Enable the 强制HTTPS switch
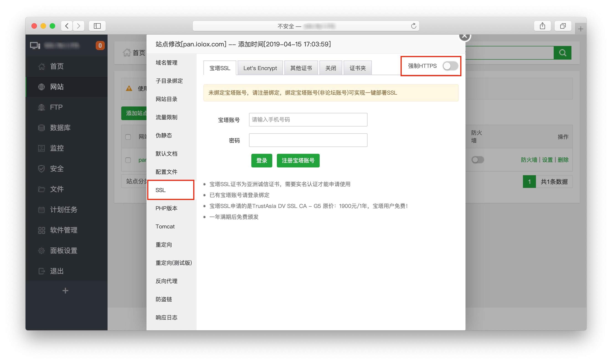Viewport: 612px width, 364px height. [x=450, y=66]
